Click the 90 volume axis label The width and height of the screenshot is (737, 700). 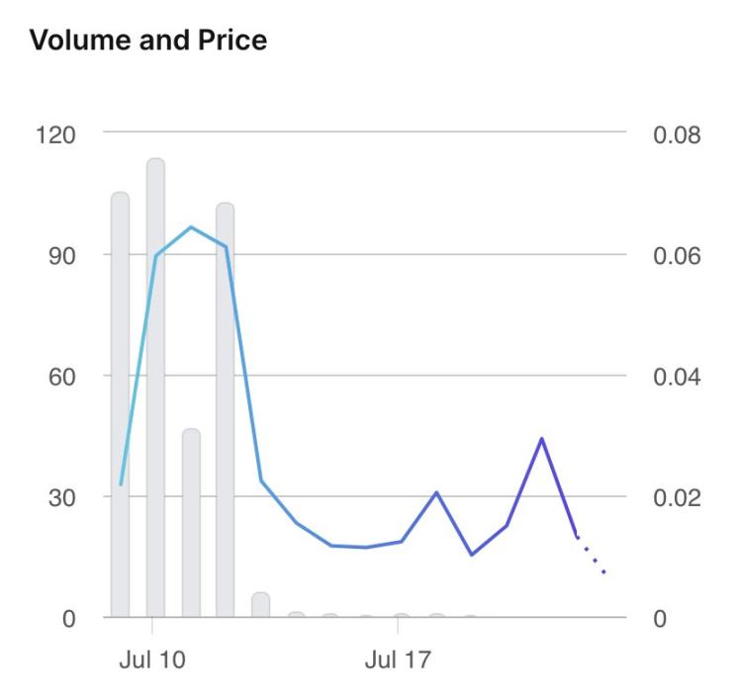[x=64, y=255]
